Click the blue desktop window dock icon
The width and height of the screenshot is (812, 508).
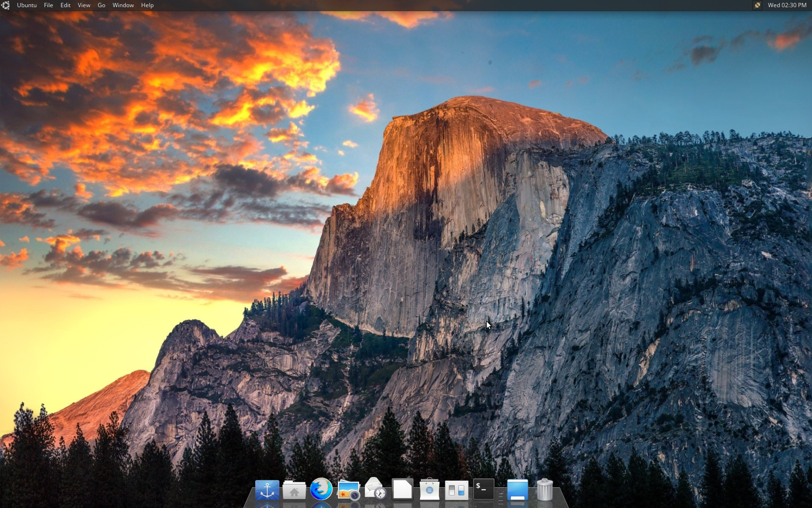pyautogui.click(x=517, y=490)
